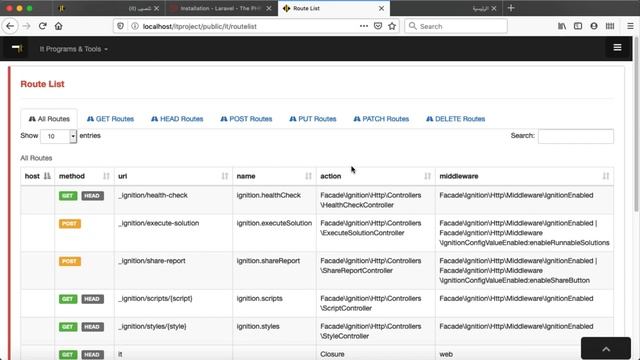
Task: Click HEAD badge in health-check row
Action: (92, 196)
